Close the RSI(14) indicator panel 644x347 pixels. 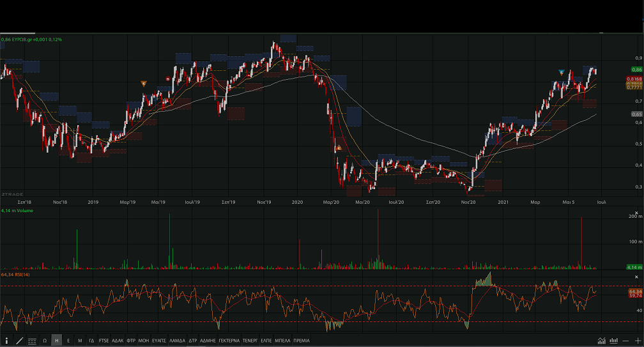636,277
